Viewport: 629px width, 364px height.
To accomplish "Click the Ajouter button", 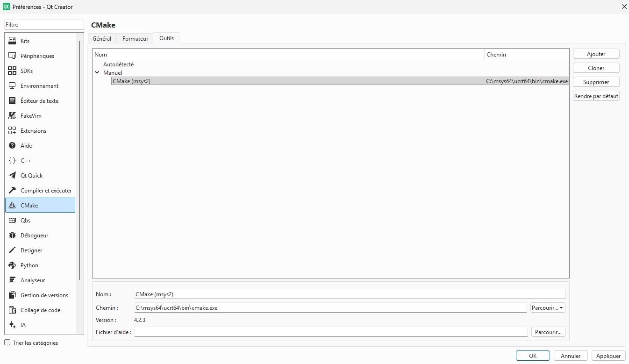I will point(596,54).
